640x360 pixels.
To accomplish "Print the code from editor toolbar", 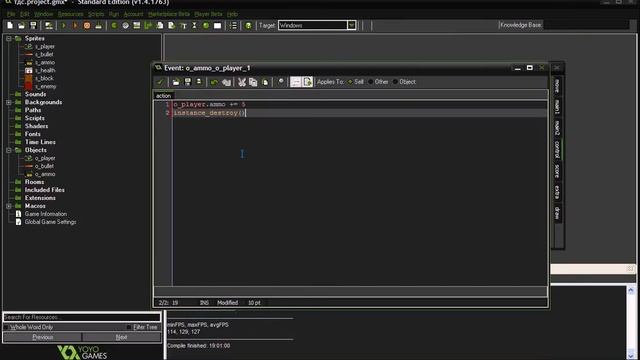I will pyautogui.click(x=199, y=82).
